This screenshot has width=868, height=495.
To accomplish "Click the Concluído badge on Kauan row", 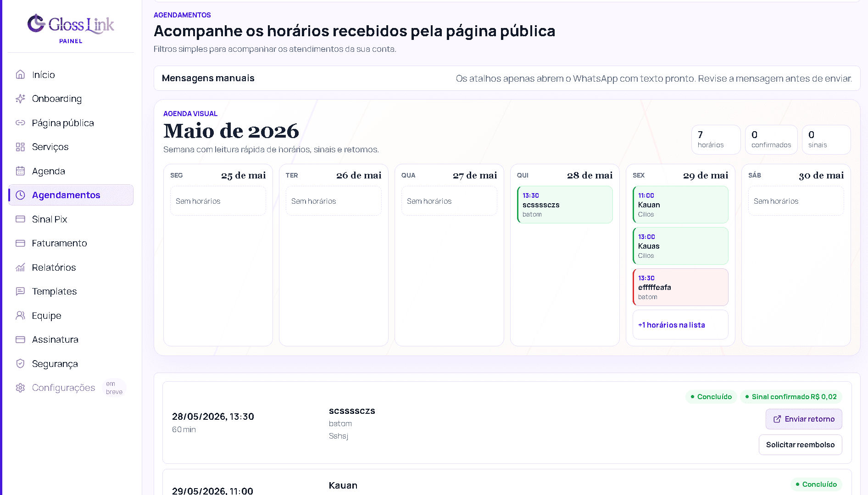I will click(816, 484).
